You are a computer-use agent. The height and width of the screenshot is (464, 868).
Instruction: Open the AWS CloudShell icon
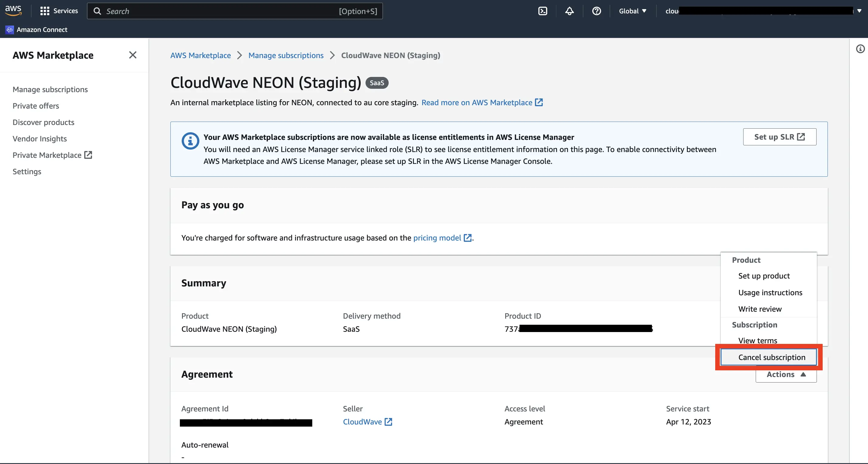tap(542, 11)
